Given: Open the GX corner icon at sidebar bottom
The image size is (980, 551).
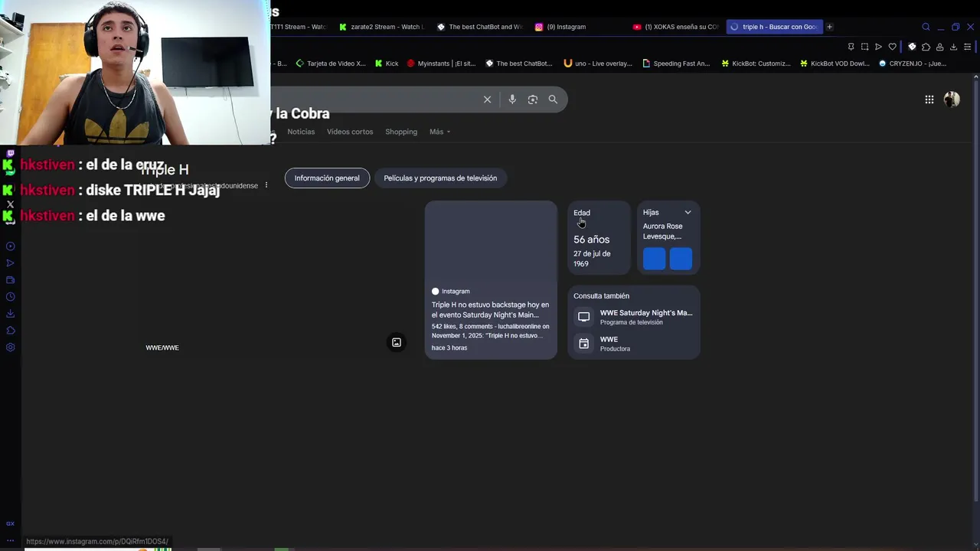Looking at the screenshot, I should 10,523.
